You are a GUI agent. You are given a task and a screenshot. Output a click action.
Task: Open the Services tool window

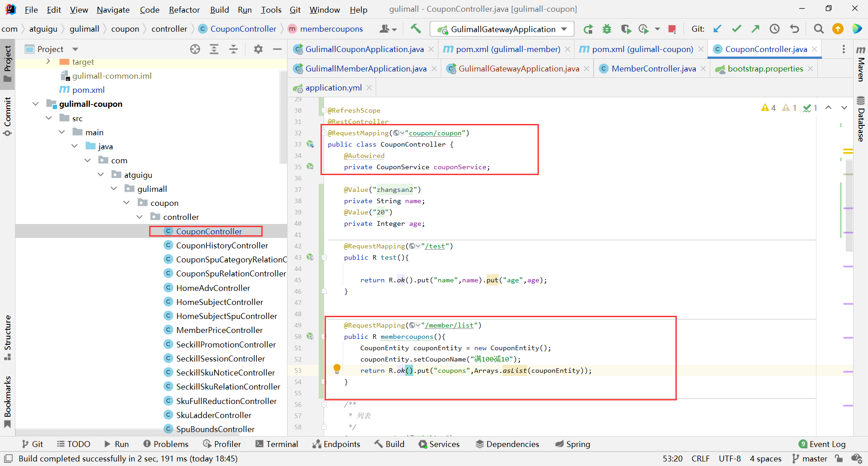439,444
